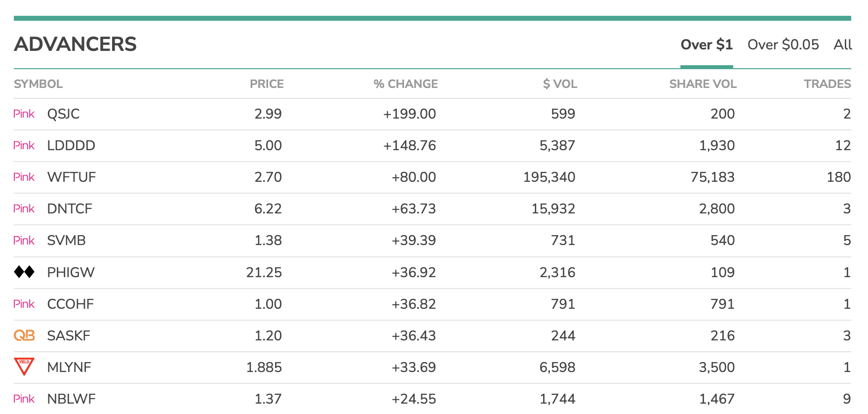Open the MLYNF symbol link
Image resolution: width=868 pixels, height=414 pixels.
69,367
